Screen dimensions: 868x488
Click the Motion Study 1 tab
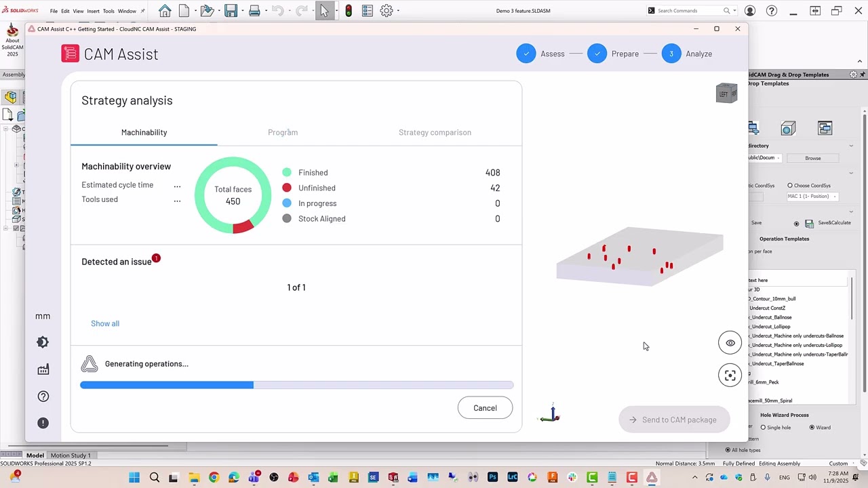point(71,455)
